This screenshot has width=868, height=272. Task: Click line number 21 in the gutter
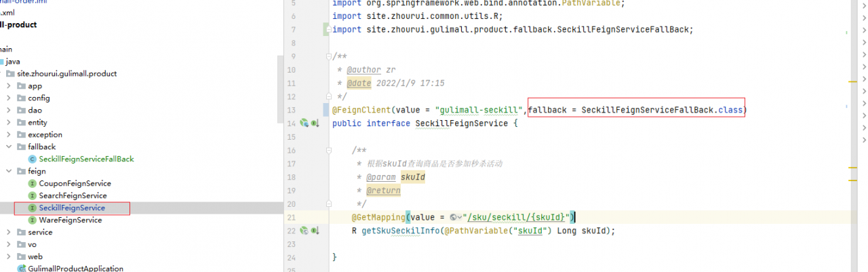point(291,217)
